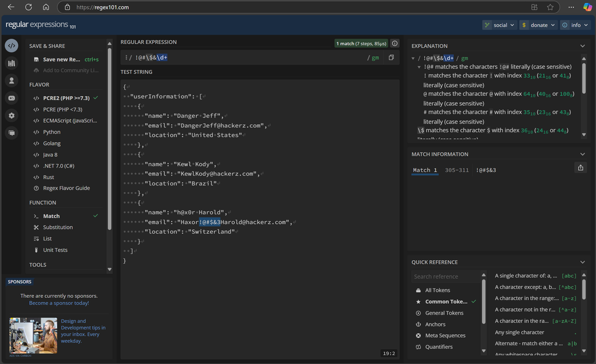Collapse the Explanation panel
Image resolution: width=596 pixels, height=364 pixels.
(583, 46)
